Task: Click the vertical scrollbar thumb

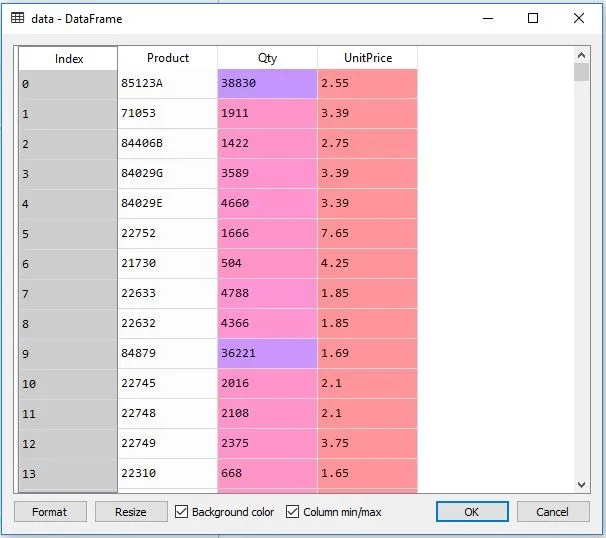Action: click(x=581, y=72)
